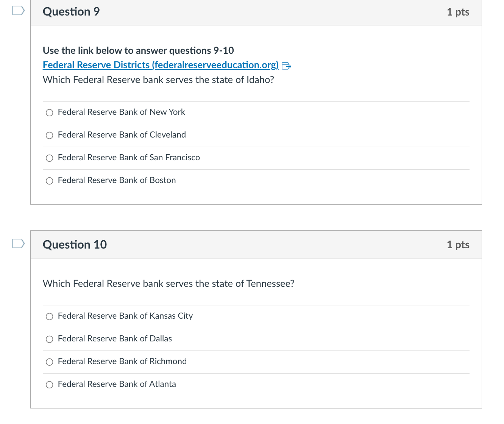The width and height of the screenshot is (504, 424).
Task: Click the Idaho question text
Action: (x=158, y=80)
